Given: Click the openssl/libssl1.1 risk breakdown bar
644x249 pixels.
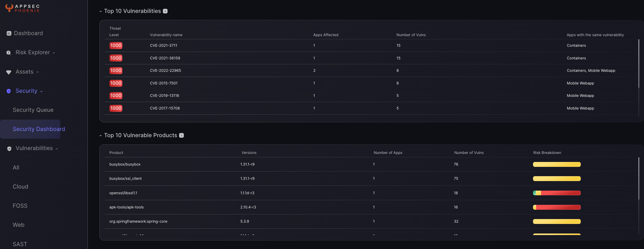Looking at the screenshot, I should click(557, 193).
